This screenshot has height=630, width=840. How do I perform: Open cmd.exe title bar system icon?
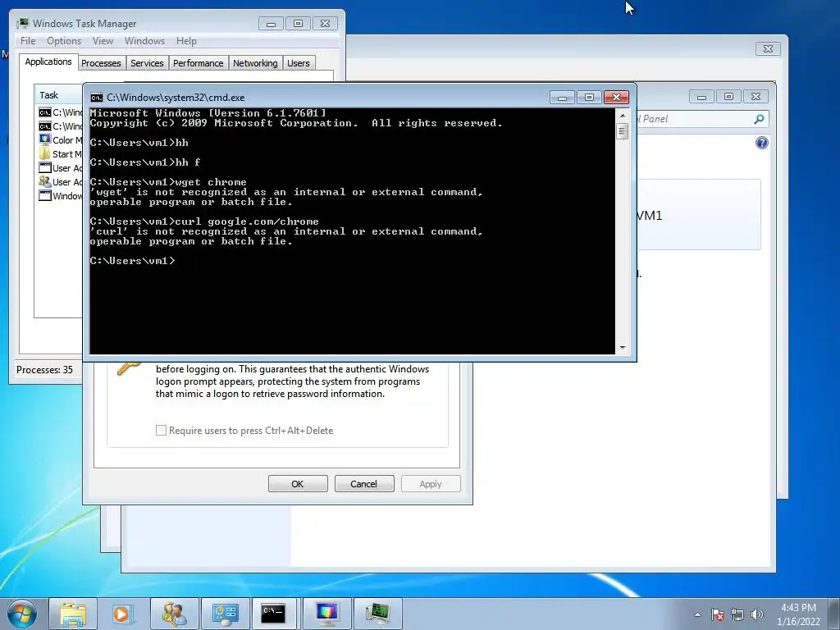pyautogui.click(x=97, y=98)
